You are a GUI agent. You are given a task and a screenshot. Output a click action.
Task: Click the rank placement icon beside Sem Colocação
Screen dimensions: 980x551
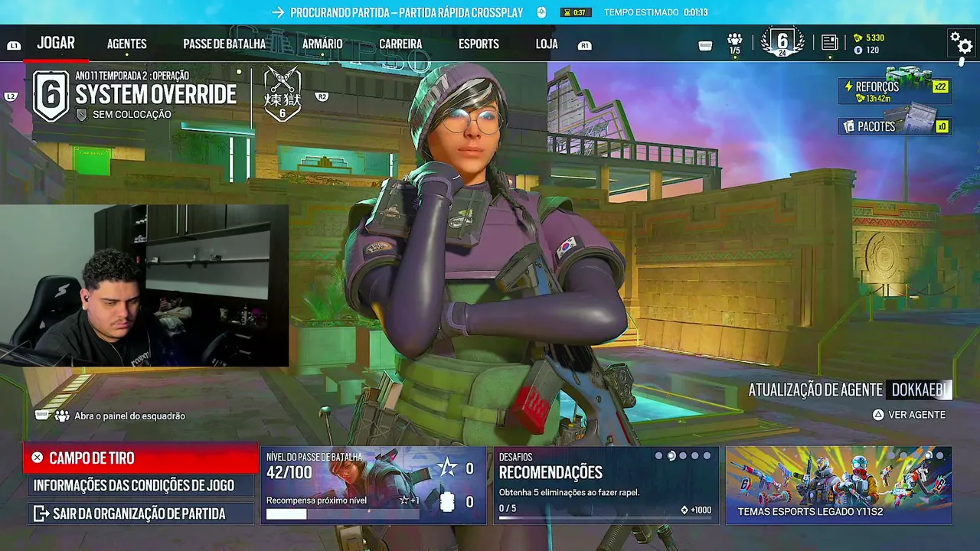(82, 115)
